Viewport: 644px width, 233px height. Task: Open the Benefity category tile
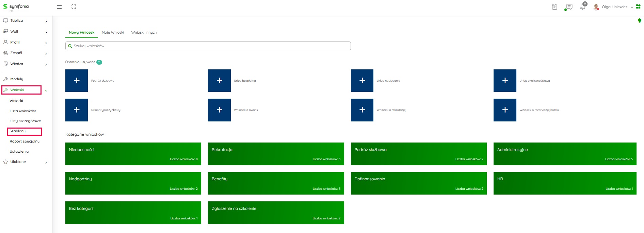[x=276, y=183]
